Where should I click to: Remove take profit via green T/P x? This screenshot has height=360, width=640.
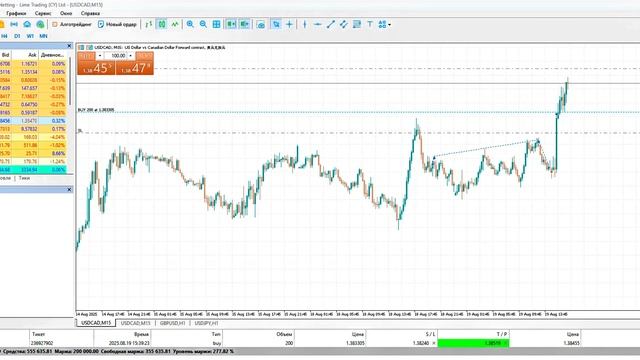(x=505, y=343)
